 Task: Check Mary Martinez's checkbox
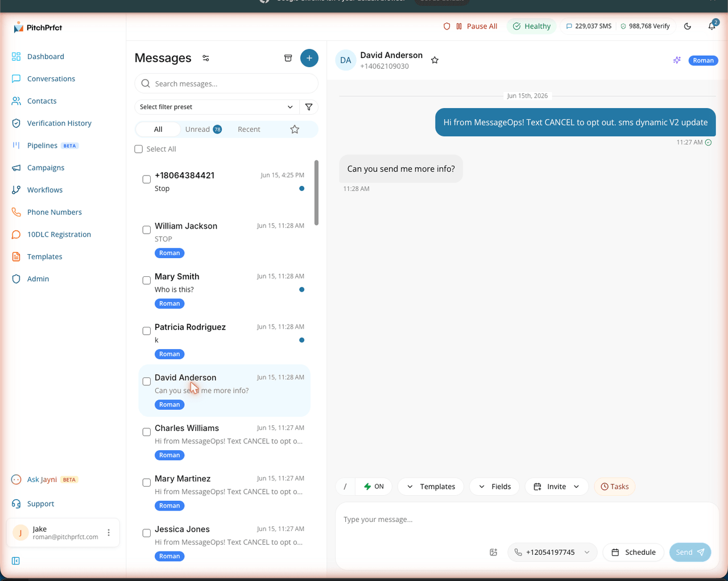pyautogui.click(x=146, y=483)
